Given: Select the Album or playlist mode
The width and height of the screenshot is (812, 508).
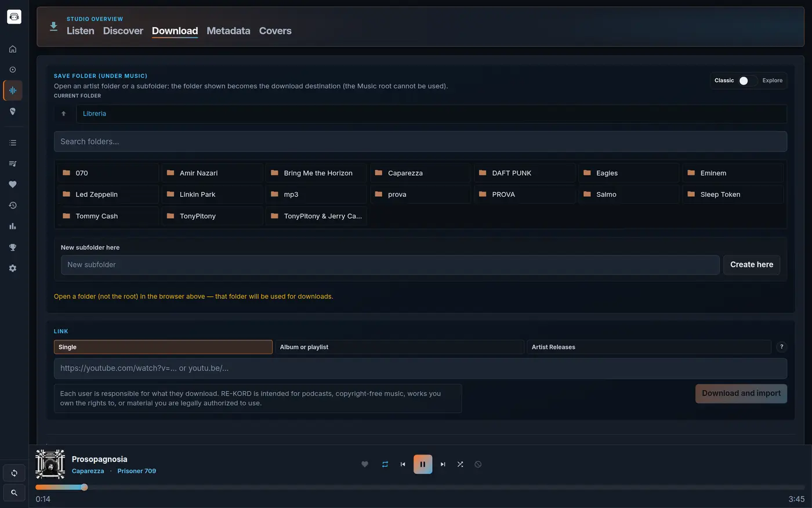Looking at the screenshot, I should (x=400, y=347).
